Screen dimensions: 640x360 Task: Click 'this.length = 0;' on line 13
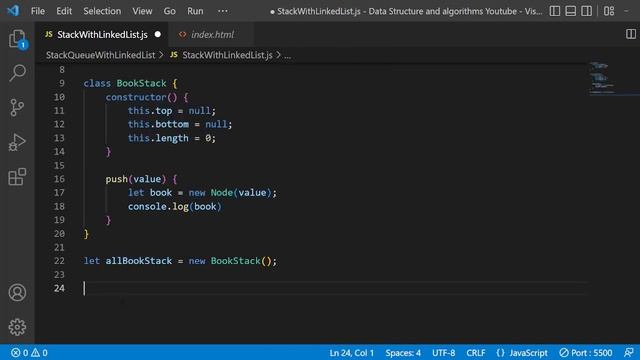click(x=172, y=138)
